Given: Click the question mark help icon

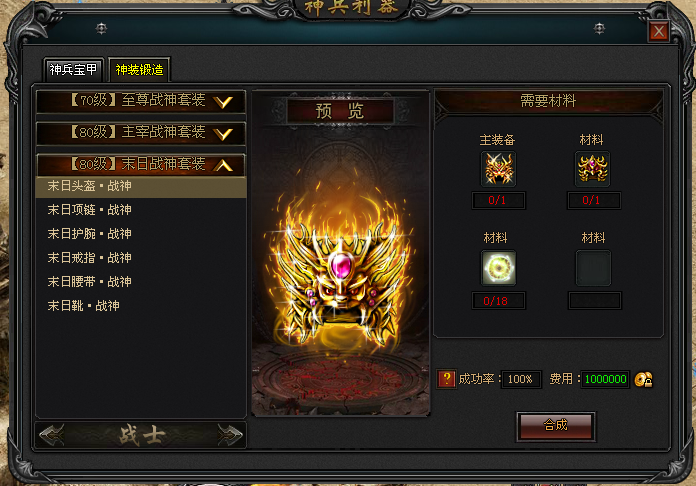Looking at the screenshot, I should point(447,379).
